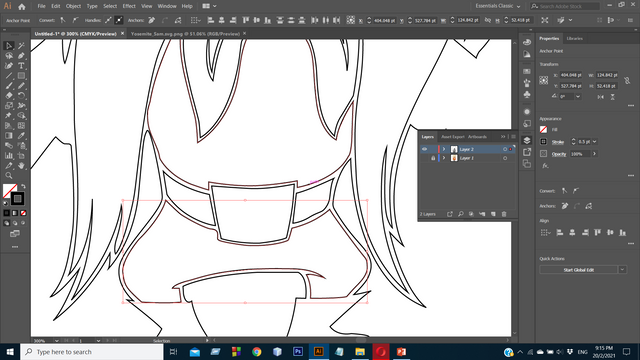Select the Pen tool
Screen dimensions: 640x360
tap(21, 56)
